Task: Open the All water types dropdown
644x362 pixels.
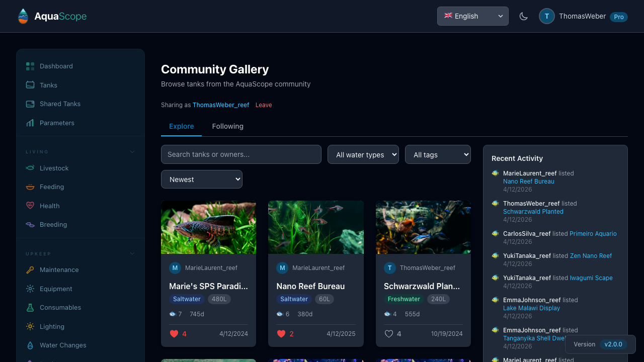Action: 363,154
